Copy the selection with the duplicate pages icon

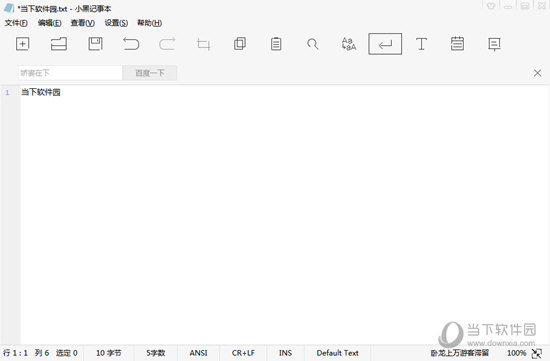click(240, 44)
